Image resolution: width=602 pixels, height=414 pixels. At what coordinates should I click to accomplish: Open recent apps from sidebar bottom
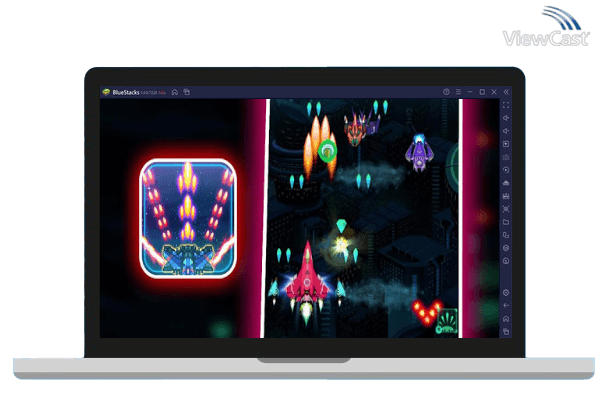[506, 331]
